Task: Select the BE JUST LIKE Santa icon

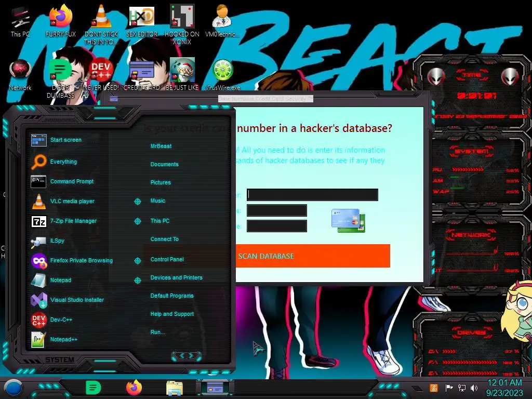Action: 182,75
